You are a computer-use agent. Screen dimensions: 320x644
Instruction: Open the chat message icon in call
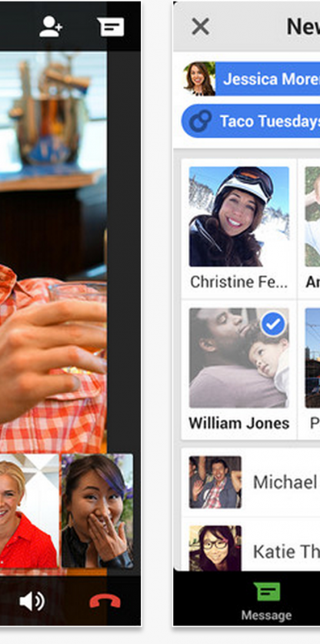111,27
